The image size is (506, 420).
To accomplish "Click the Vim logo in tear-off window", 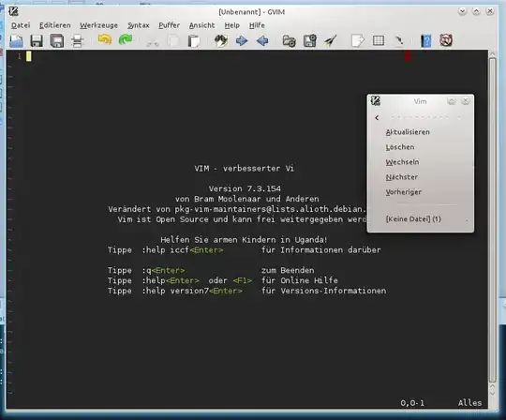I will 376,101.
